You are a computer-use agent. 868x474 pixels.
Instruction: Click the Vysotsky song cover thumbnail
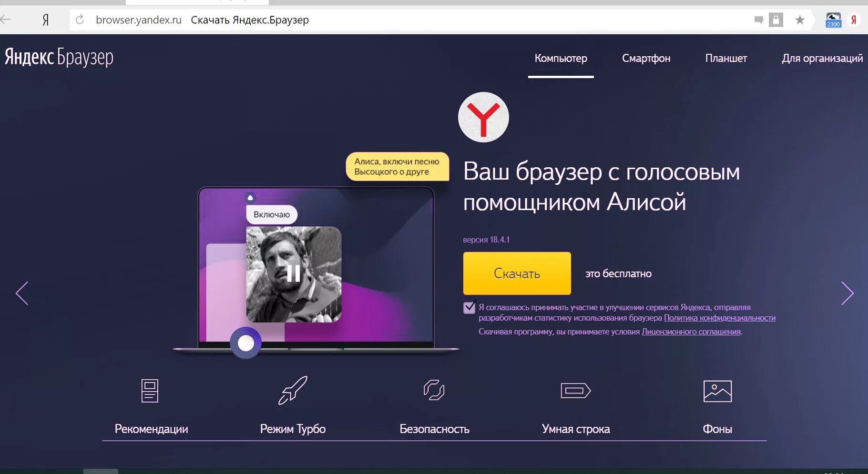pos(294,274)
